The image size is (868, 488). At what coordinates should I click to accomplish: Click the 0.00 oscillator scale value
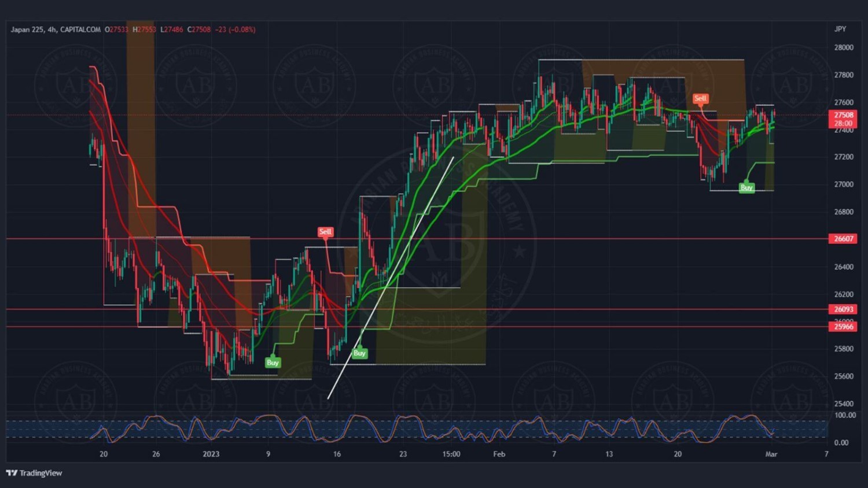[841, 443]
